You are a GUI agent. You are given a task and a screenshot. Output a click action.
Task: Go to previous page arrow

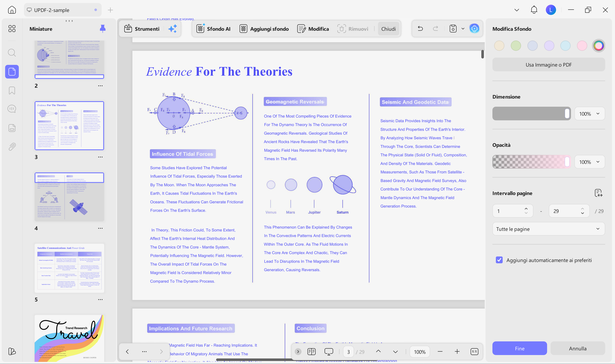(x=378, y=351)
